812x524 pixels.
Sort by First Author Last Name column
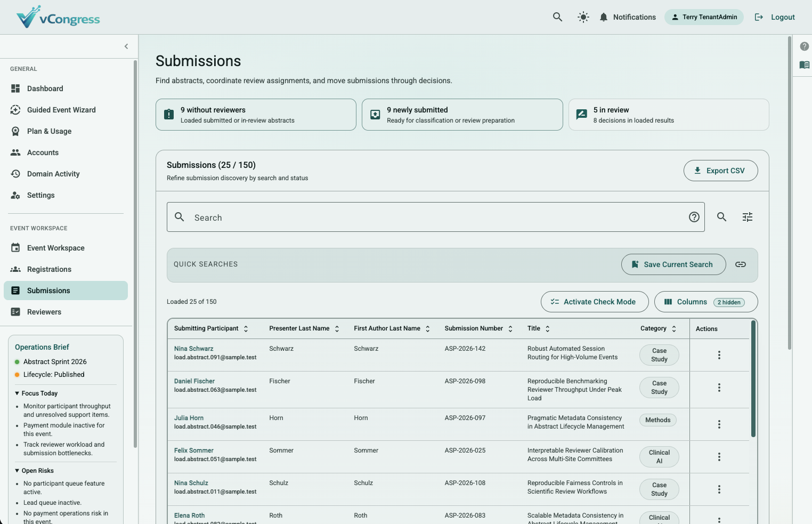392,328
